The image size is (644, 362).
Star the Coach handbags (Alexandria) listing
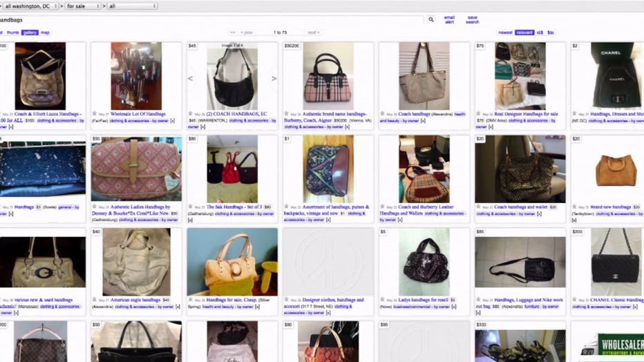[382, 114]
